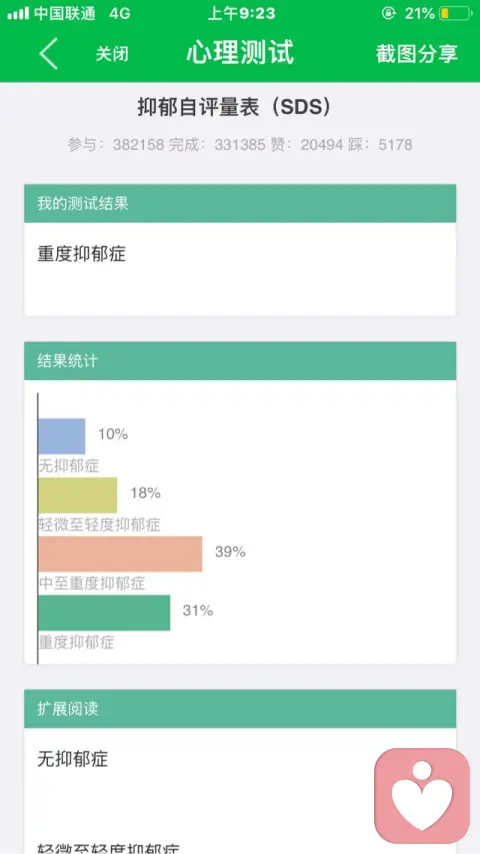Tap the back arrow icon

coord(48,53)
